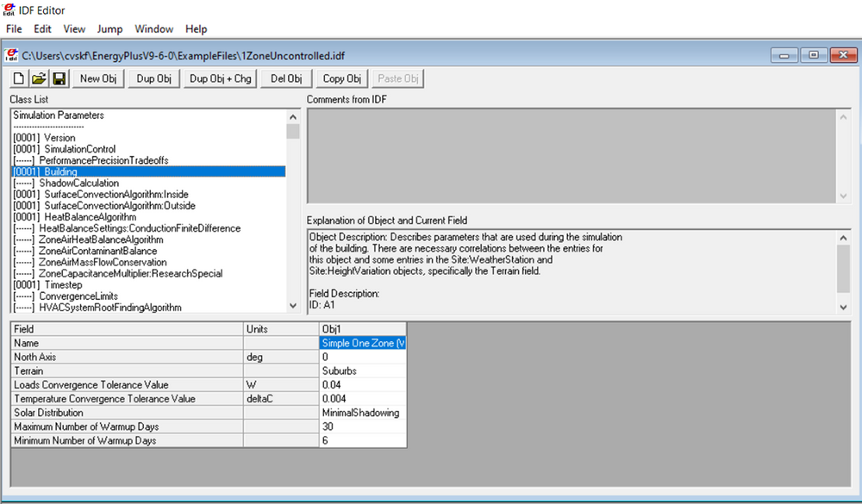Open the File menu
Screen dimensions: 862x504
tap(14, 28)
